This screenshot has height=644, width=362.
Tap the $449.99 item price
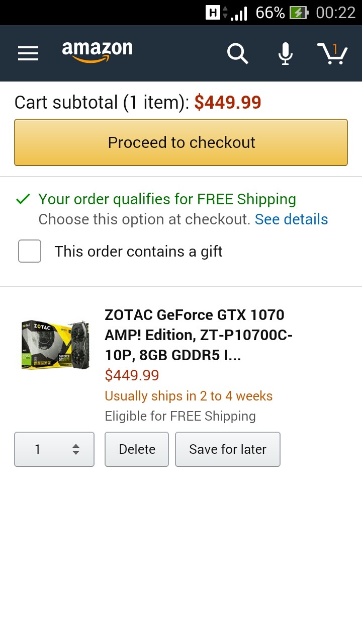pyautogui.click(x=132, y=375)
